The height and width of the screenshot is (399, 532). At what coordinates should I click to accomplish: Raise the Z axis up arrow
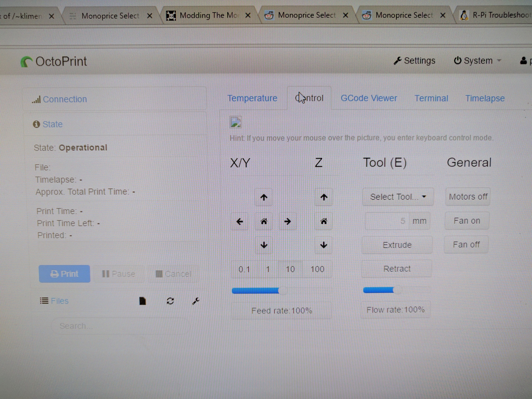324,198
